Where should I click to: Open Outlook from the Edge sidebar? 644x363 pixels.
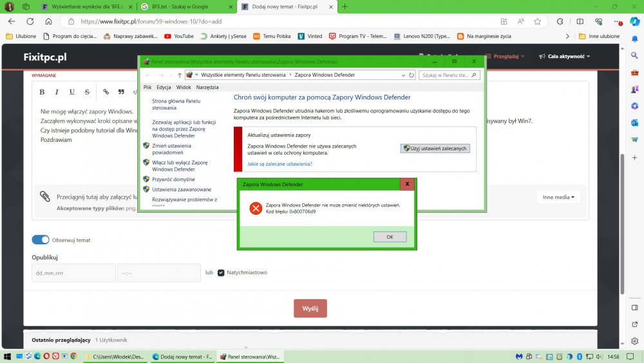(x=634, y=123)
